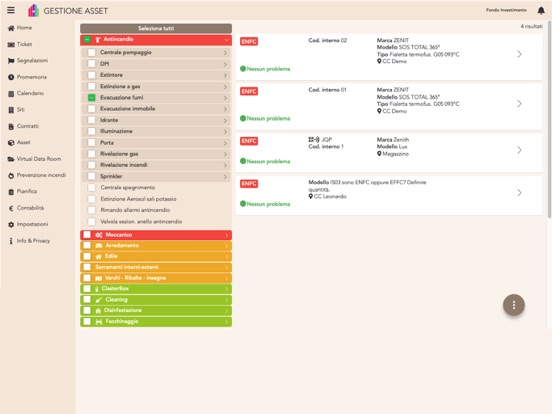Click the Info & Privacy icon
Viewport: 552px width, 414px height.
[11, 241]
